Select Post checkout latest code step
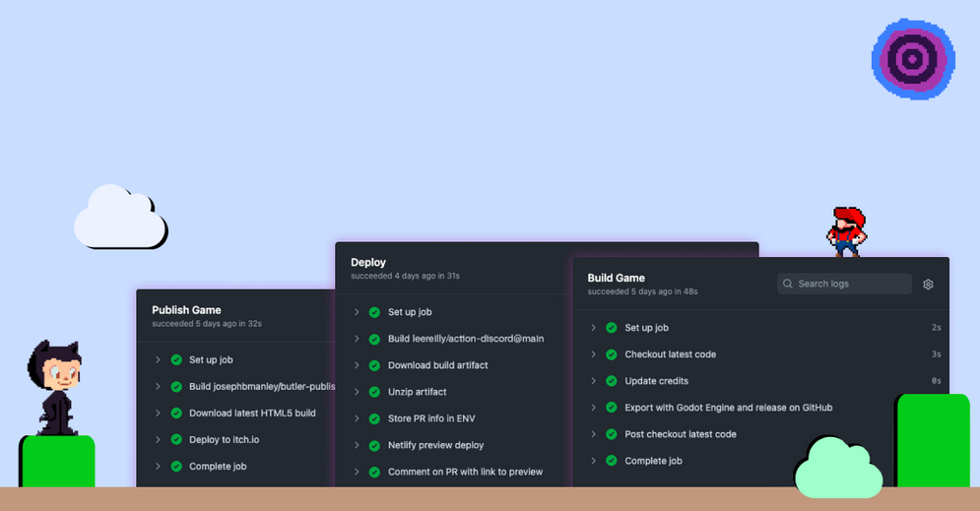980x511 pixels. (680, 434)
